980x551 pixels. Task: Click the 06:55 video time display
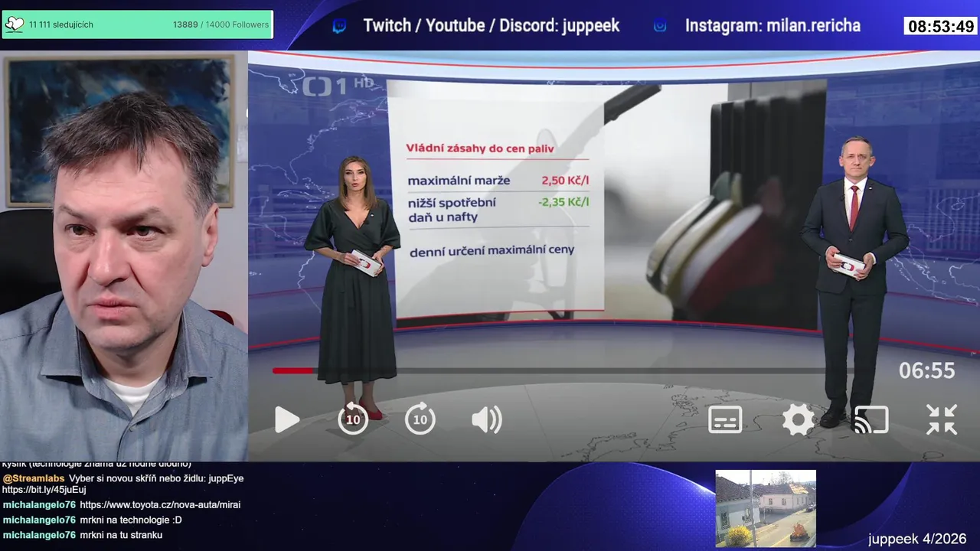pyautogui.click(x=927, y=371)
